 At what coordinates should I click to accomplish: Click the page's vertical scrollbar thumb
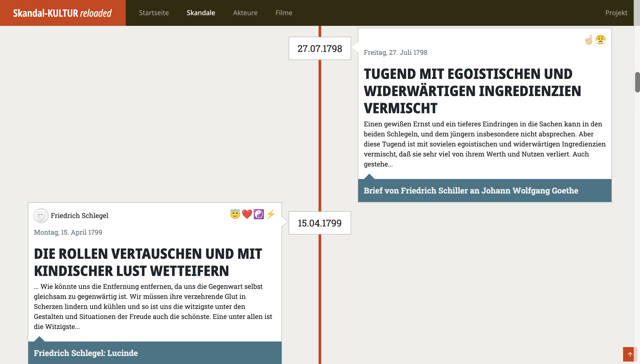637,82
